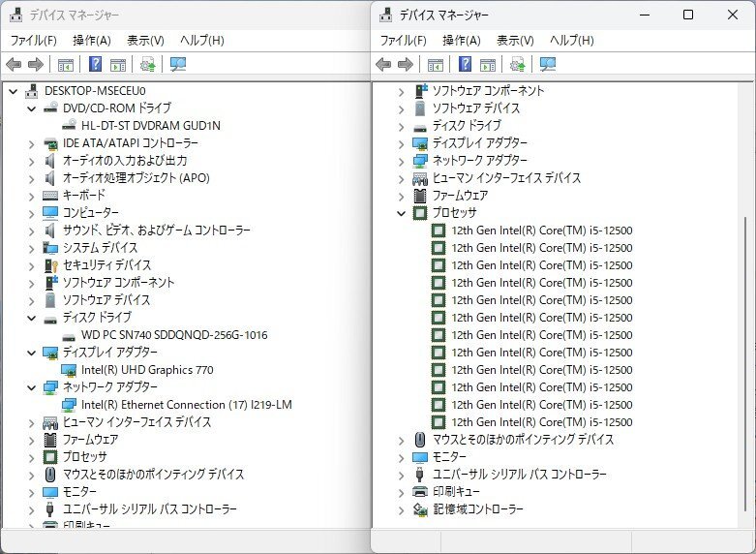Click 印刷キュー printer icon in right window
The image size is (756, 554).
click(420, 492)
